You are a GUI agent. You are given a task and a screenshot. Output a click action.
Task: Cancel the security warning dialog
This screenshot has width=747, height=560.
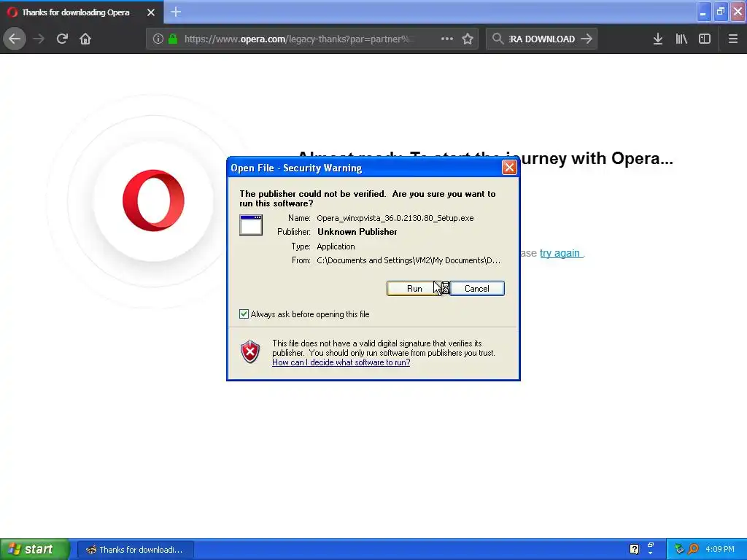[x=477, y=289]
